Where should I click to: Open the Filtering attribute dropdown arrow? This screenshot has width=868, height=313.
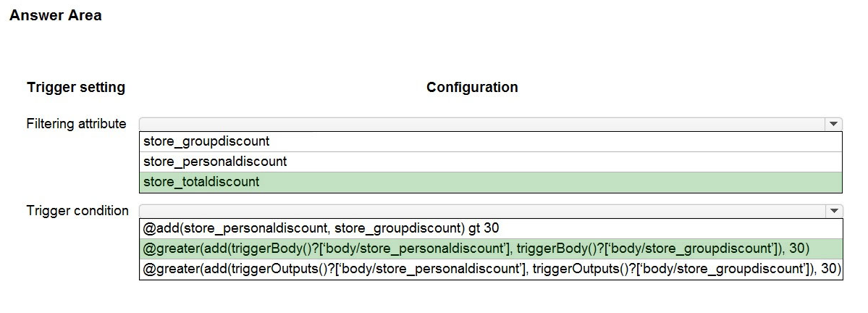835,125
